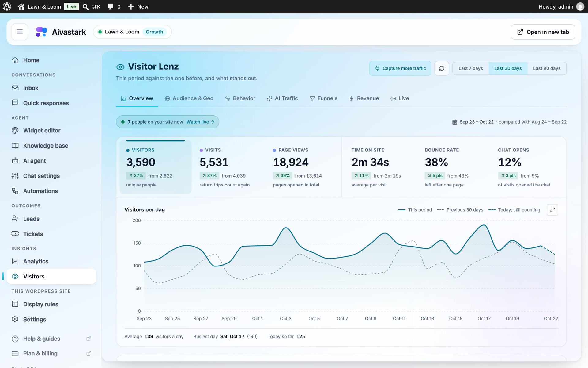Select Last 90 days range
Viewport: 588px width, 368px height.
[547, 68]
